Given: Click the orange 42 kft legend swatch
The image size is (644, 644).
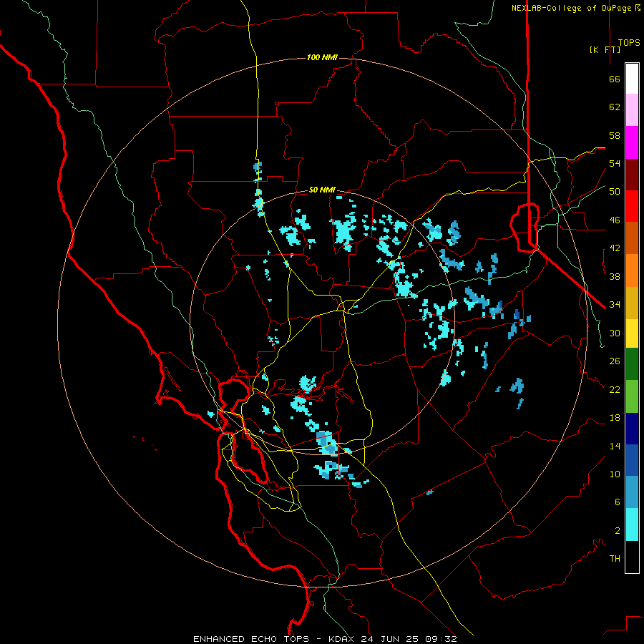Looking at the screenshot, I should pos(632,270).
